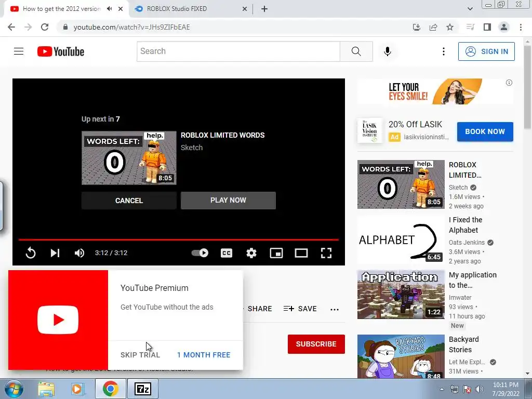Click the SUBSCRIBE button

pos(316,344)
